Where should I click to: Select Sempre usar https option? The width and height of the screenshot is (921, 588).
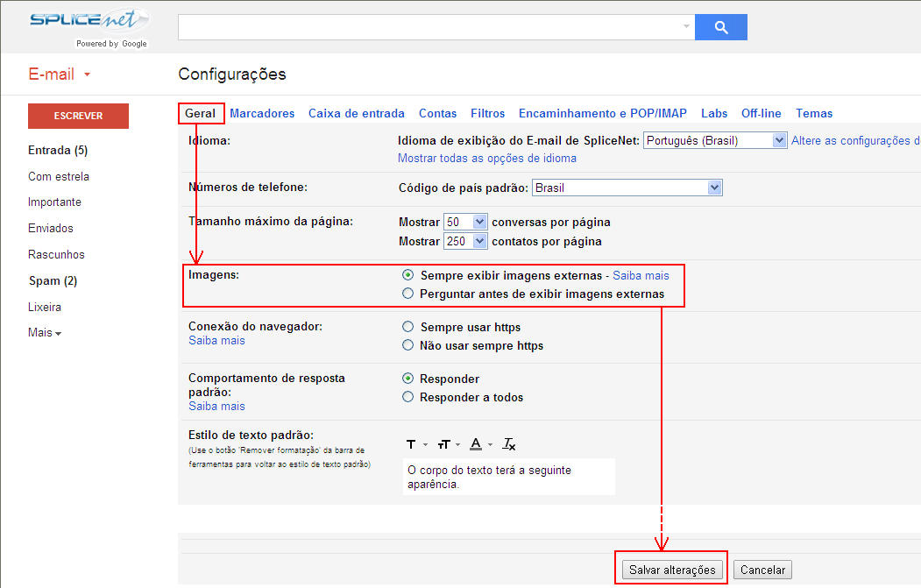coord(407,327)
